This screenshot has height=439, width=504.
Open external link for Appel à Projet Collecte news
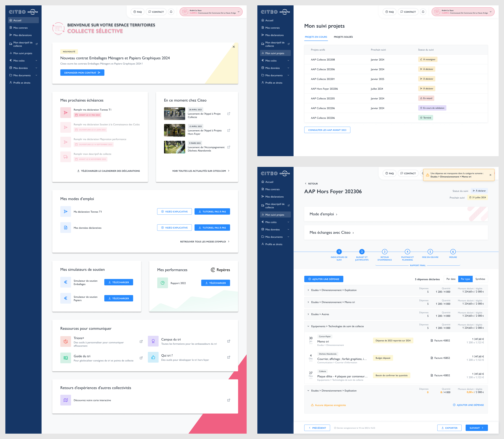point(229,114)
